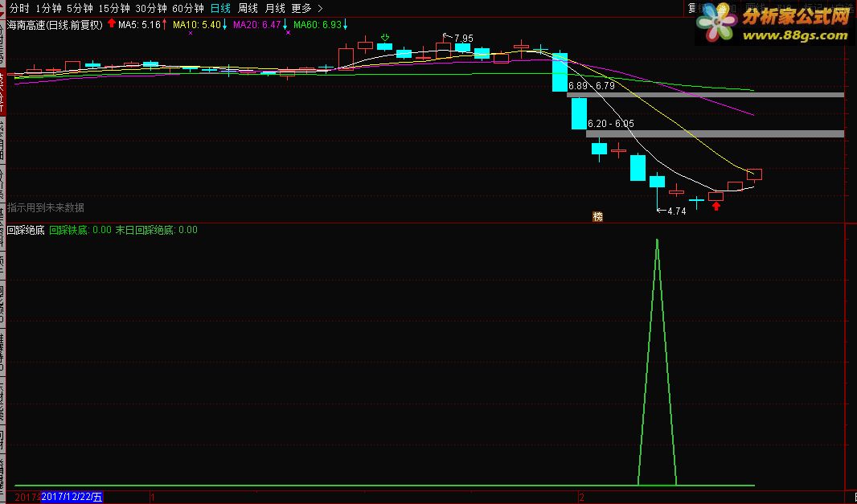Click the MA5: 5.16 indicator label
Screen dimensions: 857x504
[139, 25]
